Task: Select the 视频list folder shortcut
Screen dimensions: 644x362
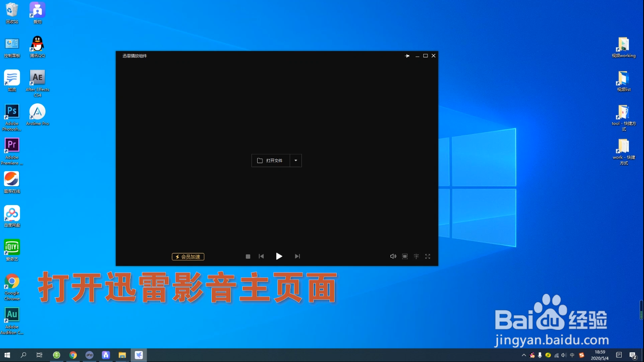Action: (624, 81)
